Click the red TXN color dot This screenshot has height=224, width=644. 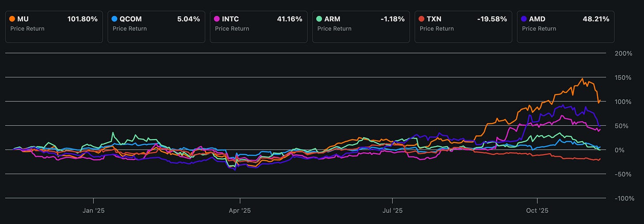pos(422,19)
